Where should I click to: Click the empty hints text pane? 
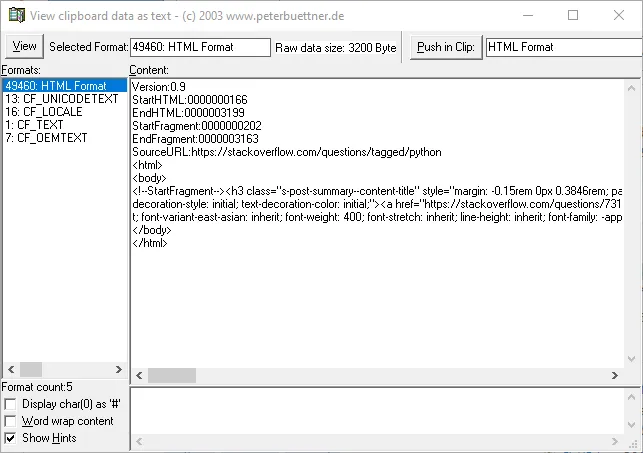(x=377, y=411)
